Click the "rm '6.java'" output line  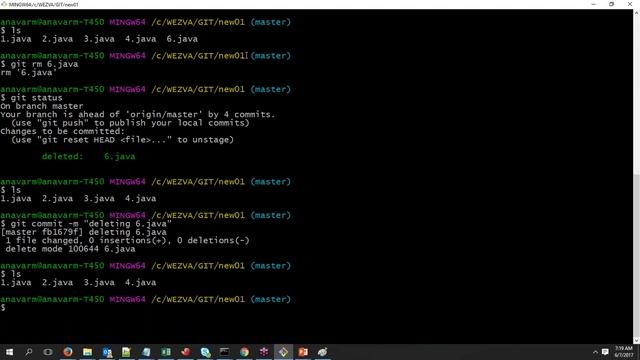(x=29, y=73)
